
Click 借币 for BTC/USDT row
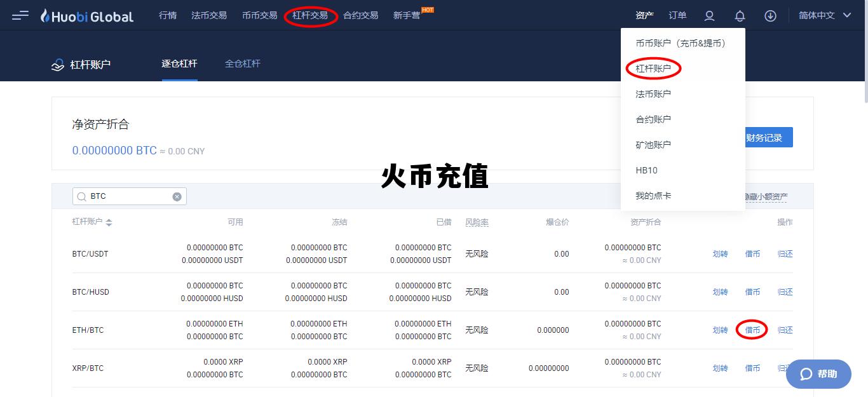coord(752,254)
